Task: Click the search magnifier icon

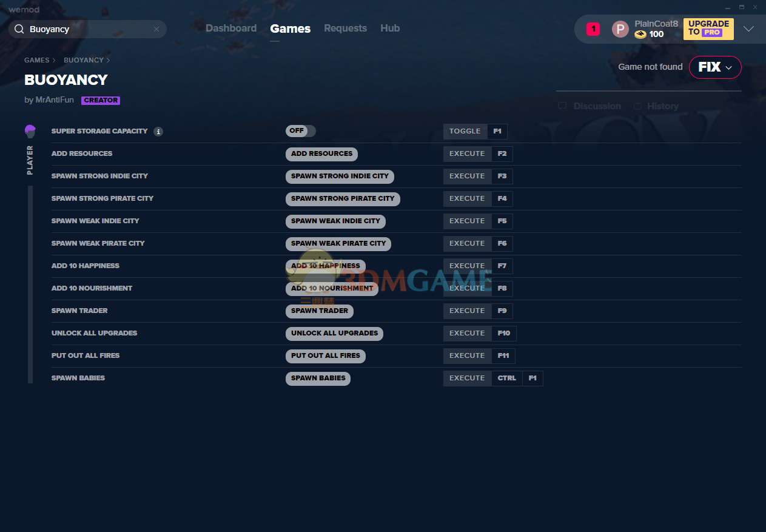Action: [19, 29]
